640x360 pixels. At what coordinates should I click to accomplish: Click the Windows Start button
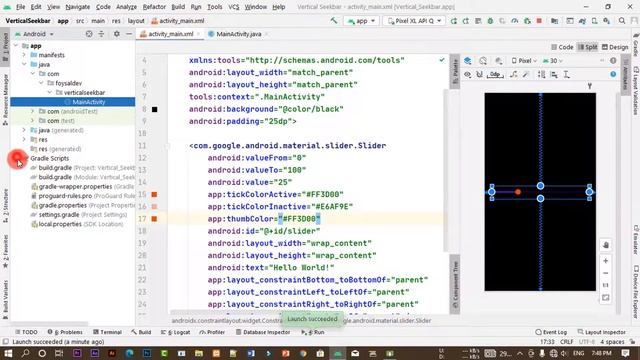click(8, 353)
